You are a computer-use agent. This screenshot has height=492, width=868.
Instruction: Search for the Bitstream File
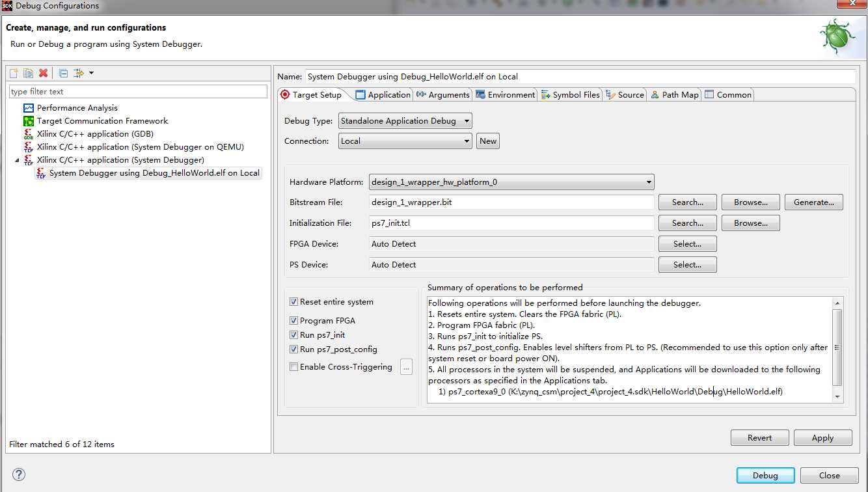[x=688, y=202]
